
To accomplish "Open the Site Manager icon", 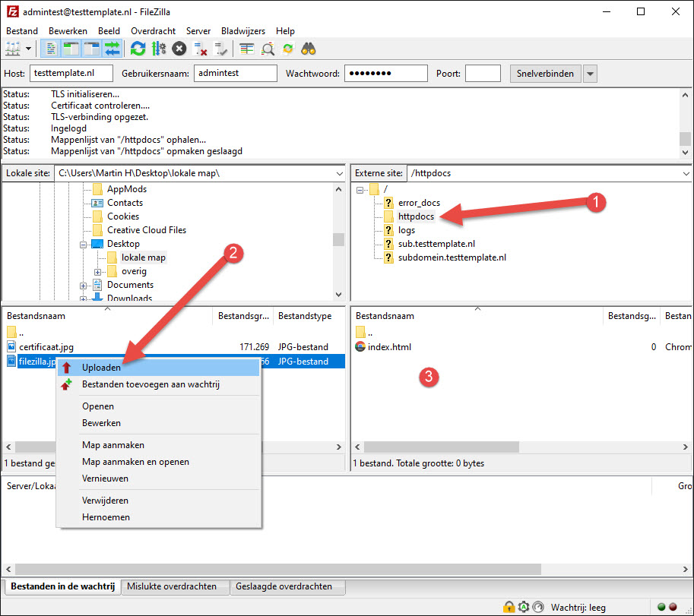I will (13, 49).
